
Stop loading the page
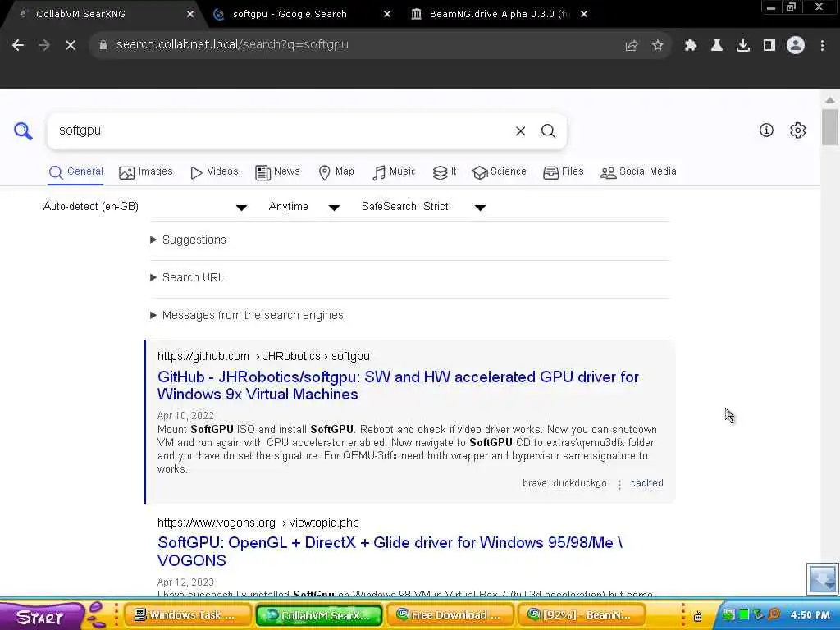(x=71, y=46)
